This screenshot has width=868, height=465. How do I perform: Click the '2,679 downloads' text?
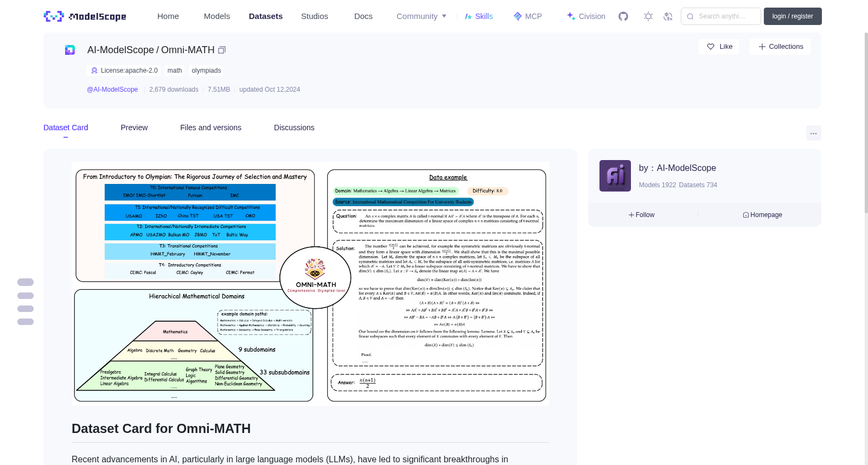174,90
